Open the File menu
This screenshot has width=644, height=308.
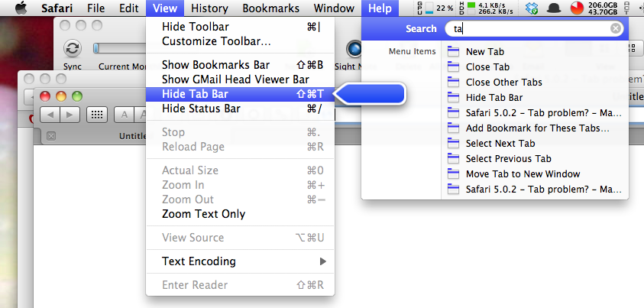(x=95, y=8)
